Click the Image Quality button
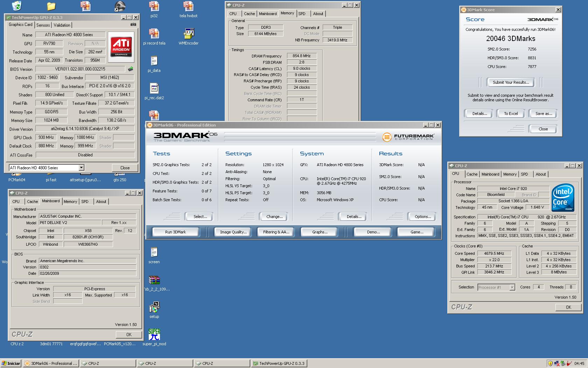Screen dimensions: 588x368 233,232
